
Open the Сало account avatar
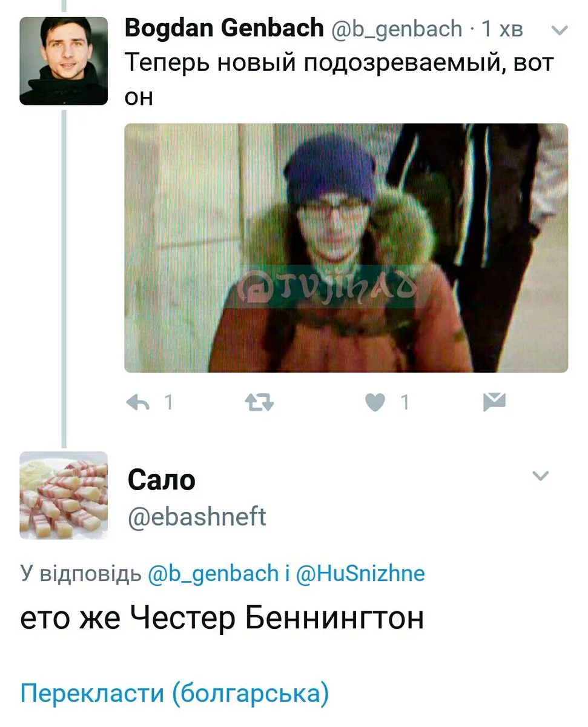point(64,495)
